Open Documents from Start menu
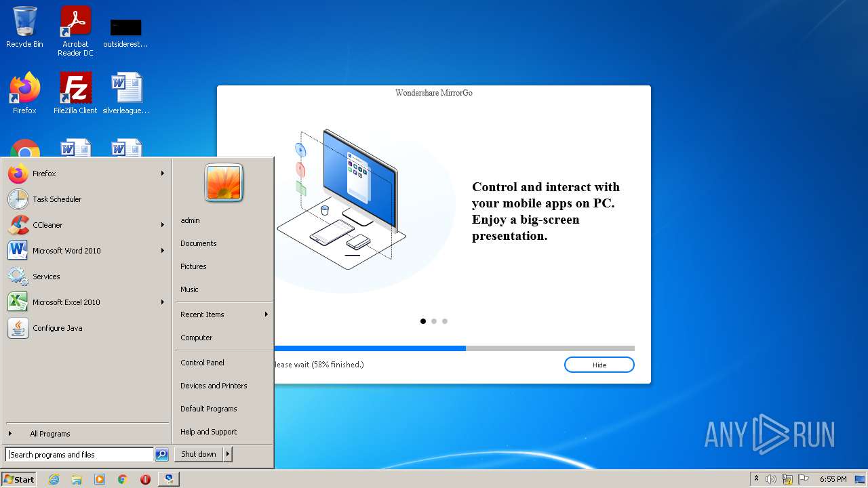The width and height of the screenshot is (868, 488). pyautogui.click(x=224, y=243)
